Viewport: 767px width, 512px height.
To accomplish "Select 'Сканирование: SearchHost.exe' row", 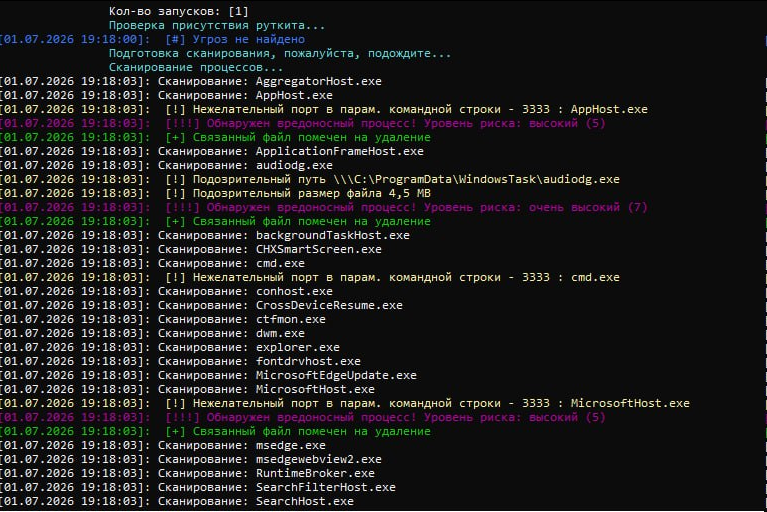I will tap(177, 501).
